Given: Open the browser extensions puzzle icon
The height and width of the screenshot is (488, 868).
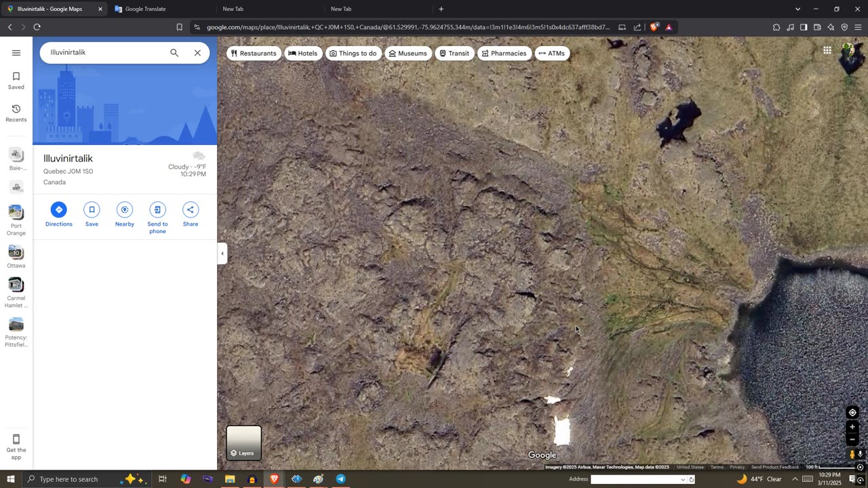Looking at the screenshot, I should 776,27.
